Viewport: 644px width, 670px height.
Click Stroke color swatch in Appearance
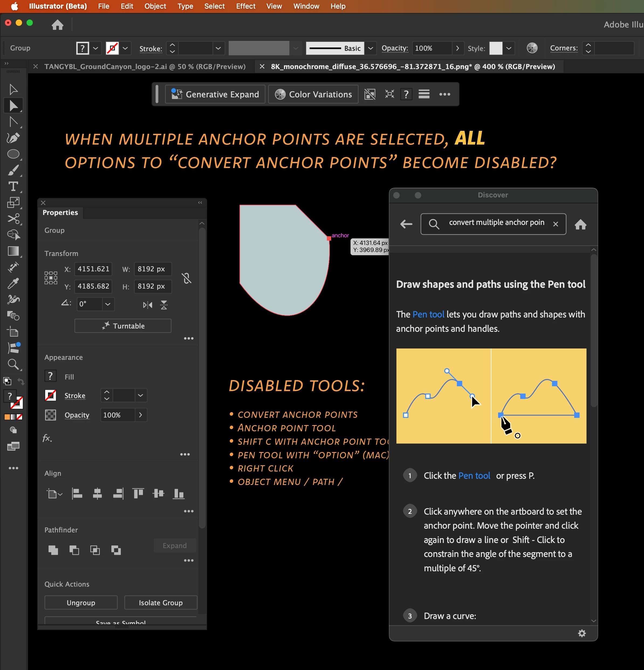pyautogui.click(x=51, y=395)
